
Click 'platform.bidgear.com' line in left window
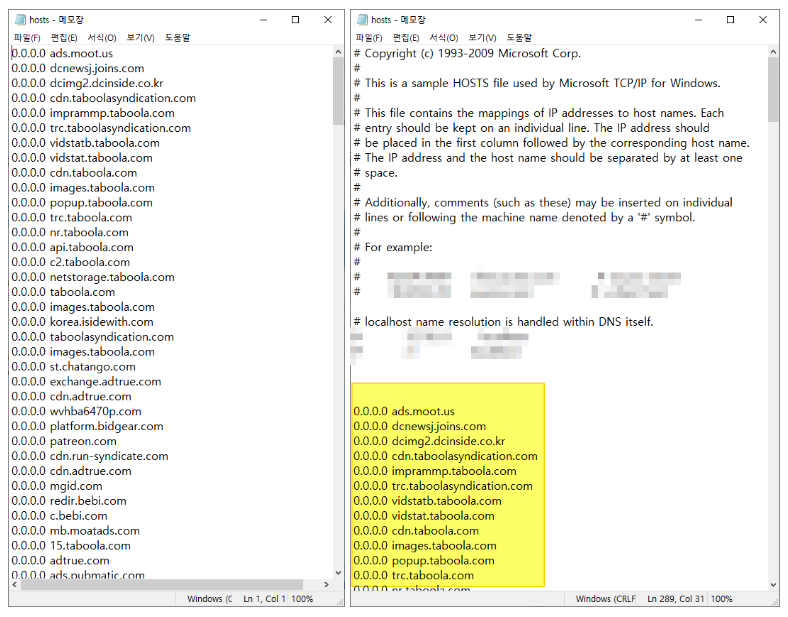(87, 427)
